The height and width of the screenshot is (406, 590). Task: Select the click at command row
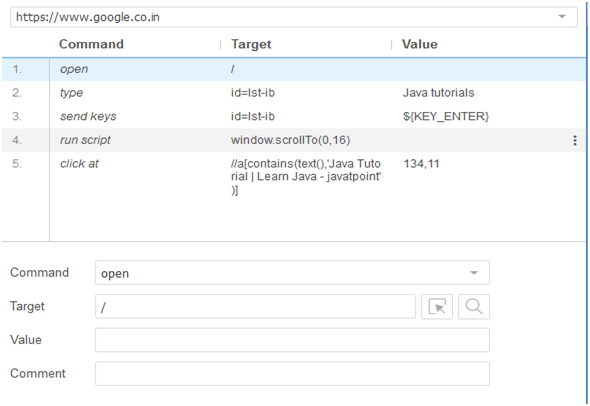pyautogui.click(x=294, y=177)
